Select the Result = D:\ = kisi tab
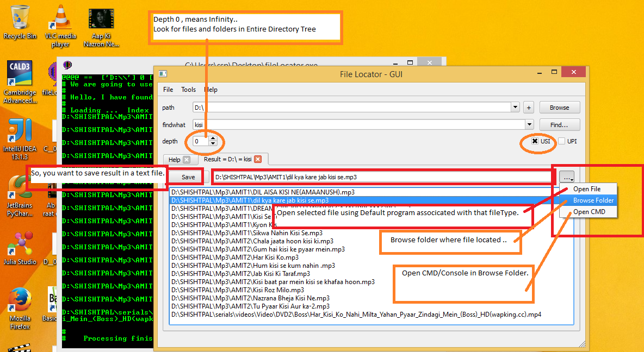 pos(228,159)
